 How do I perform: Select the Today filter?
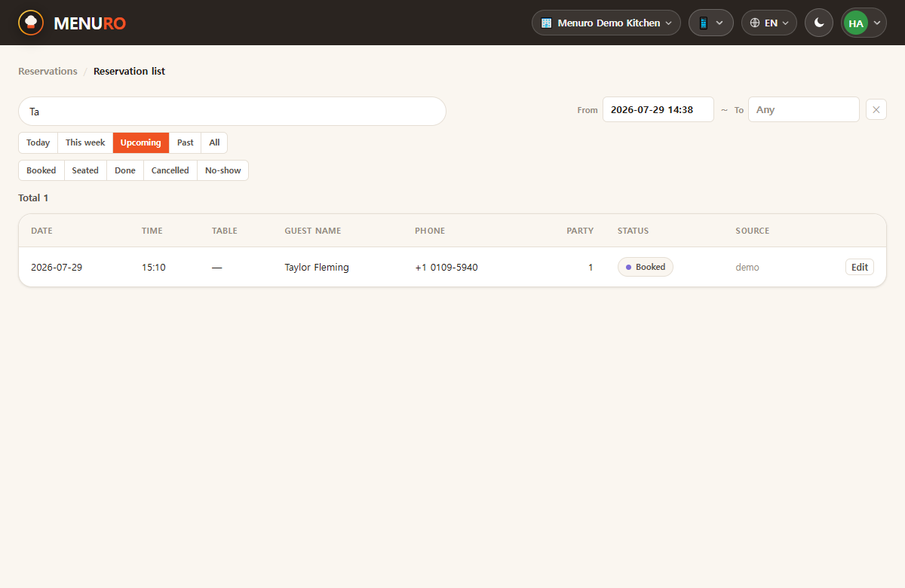click(x=38, y=142)
